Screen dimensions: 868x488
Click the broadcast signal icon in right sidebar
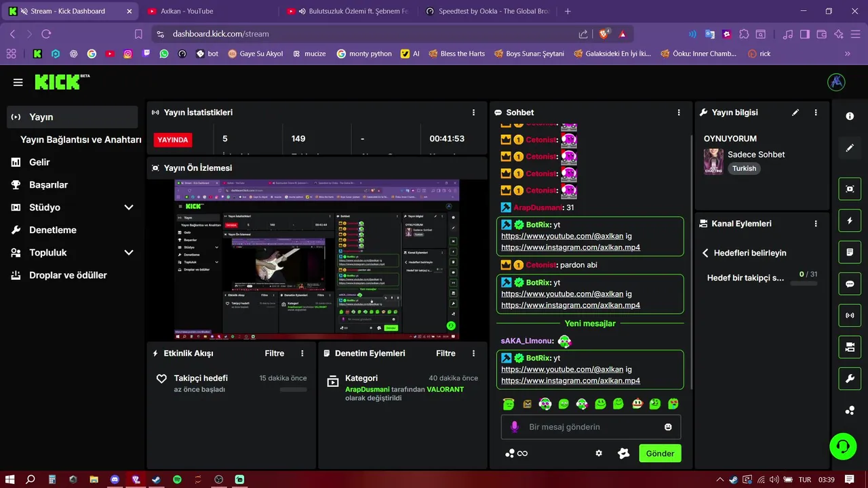click(850, 315)
